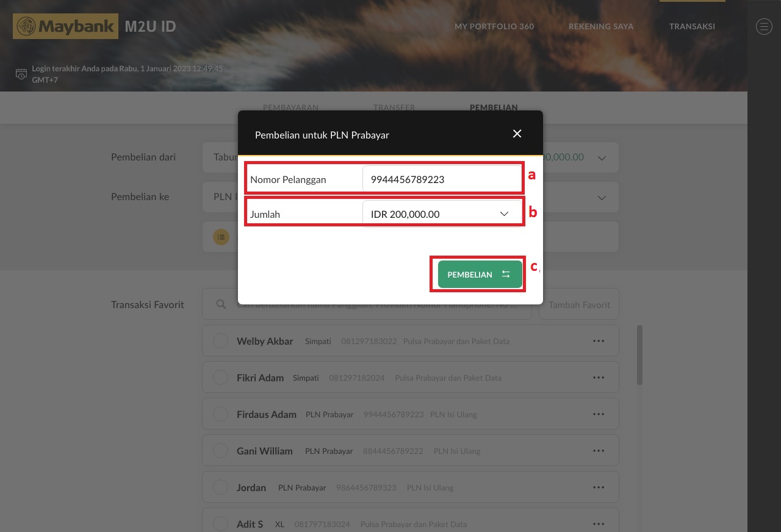781x532 pixels.
Task: Click the Maybank logo
Action: [65, 26]
